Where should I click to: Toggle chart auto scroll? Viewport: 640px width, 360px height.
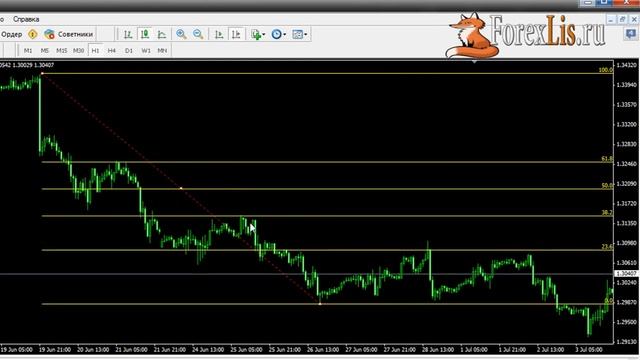pyautogui.click(x=219, y=34)
